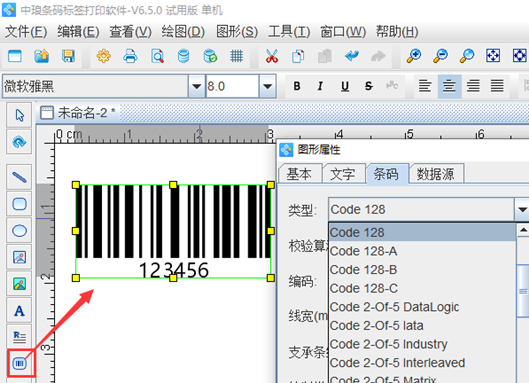The width and height of the screenshot is (529, 383).
Task: Open the 图形(S) menu
Action: click(237, 32)
